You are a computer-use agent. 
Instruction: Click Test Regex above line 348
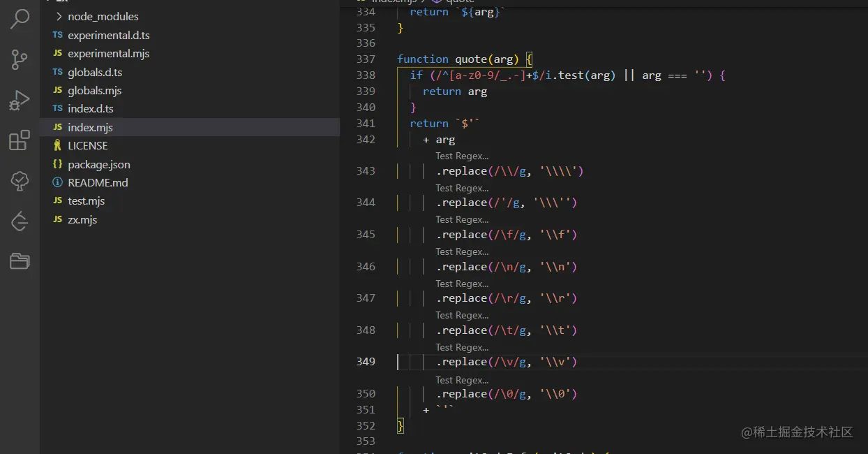pos(462,315)
